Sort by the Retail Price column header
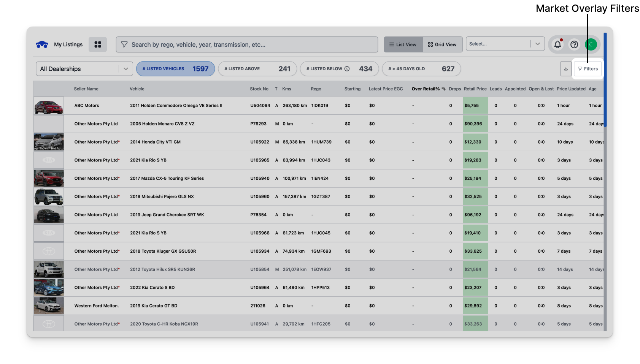This screenshot has height=364, width=640. pos(475,89)
